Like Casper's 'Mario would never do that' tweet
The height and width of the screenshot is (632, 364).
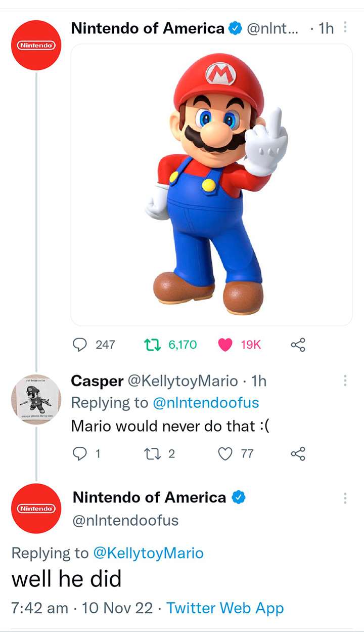click(x=225, y=454)
